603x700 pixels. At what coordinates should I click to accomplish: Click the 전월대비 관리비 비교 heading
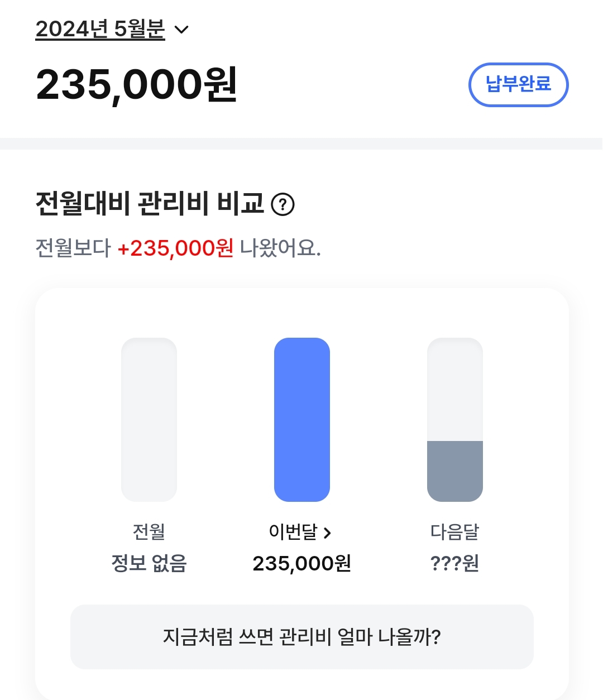coord(150,203)
